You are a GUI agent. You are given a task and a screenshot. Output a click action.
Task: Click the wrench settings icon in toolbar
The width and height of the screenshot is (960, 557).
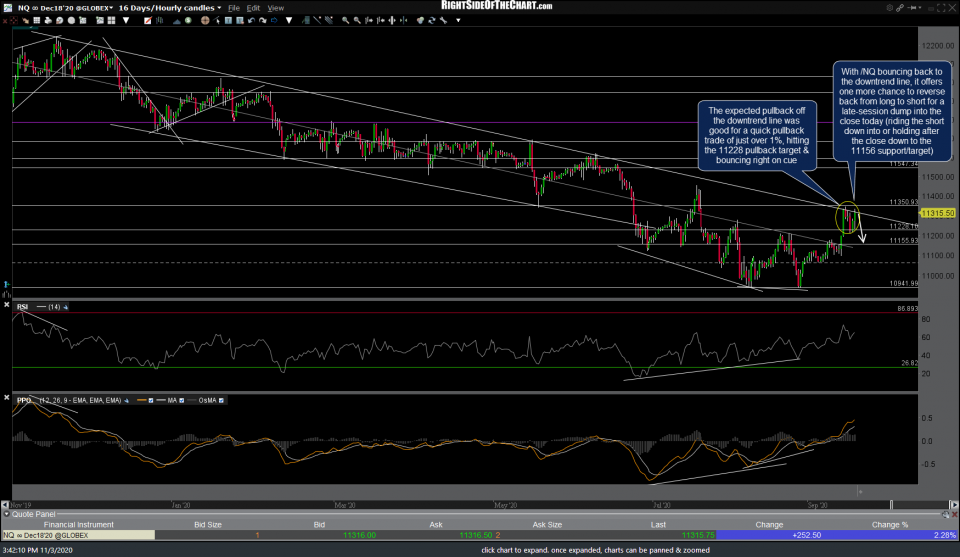(443, 20)
